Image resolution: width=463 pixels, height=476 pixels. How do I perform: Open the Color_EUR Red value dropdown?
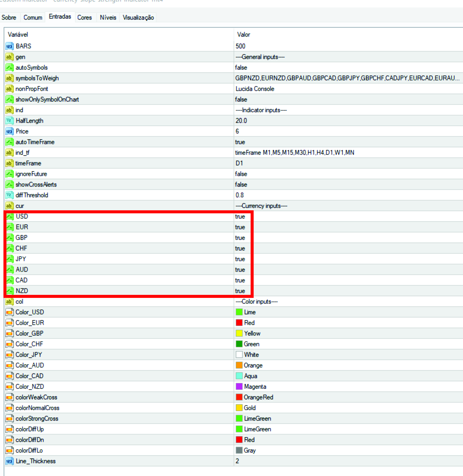tap(249, 323)
